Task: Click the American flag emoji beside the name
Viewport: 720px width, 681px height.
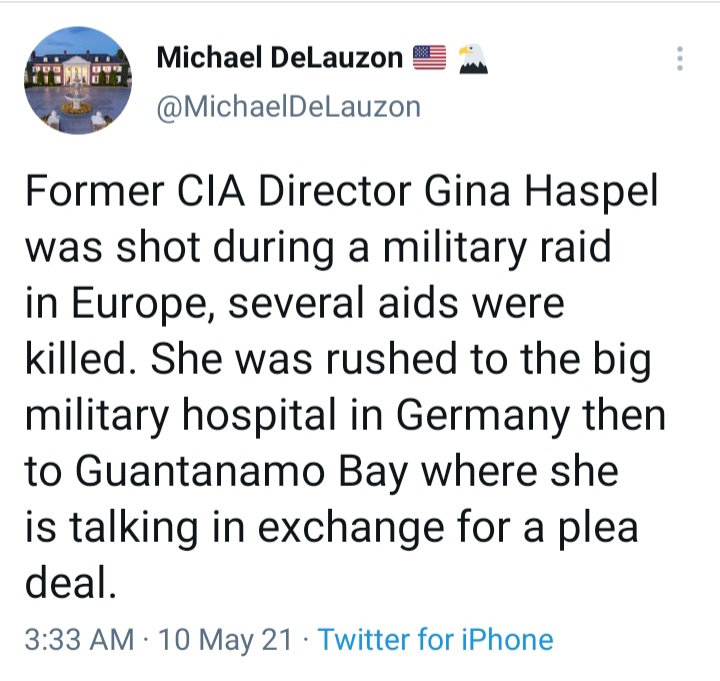Action: tap(429, 57)
